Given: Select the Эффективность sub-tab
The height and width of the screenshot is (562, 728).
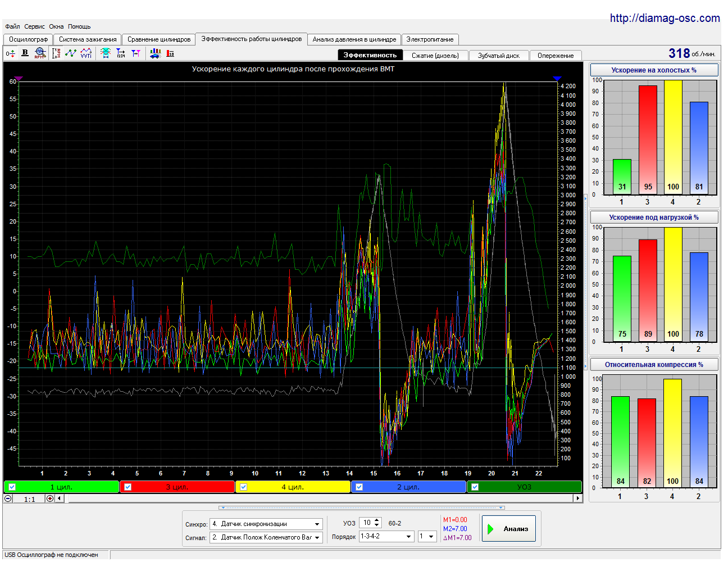Looking at the screenshot, I should point(370,55).
